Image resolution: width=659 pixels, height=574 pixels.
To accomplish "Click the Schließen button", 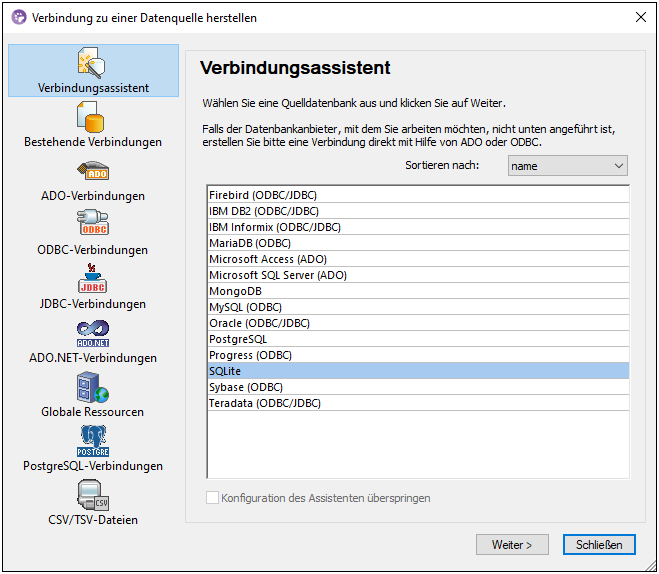I will (x=599, y=545).
